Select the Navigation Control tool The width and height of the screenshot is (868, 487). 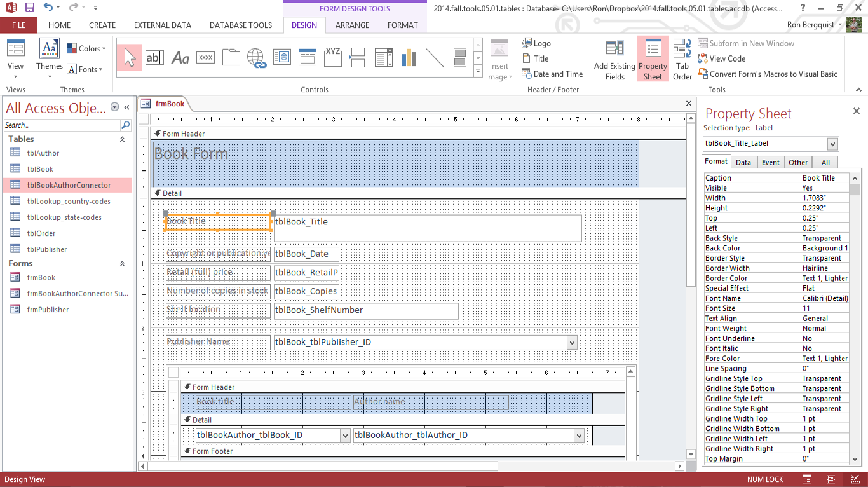pos(307,58)
